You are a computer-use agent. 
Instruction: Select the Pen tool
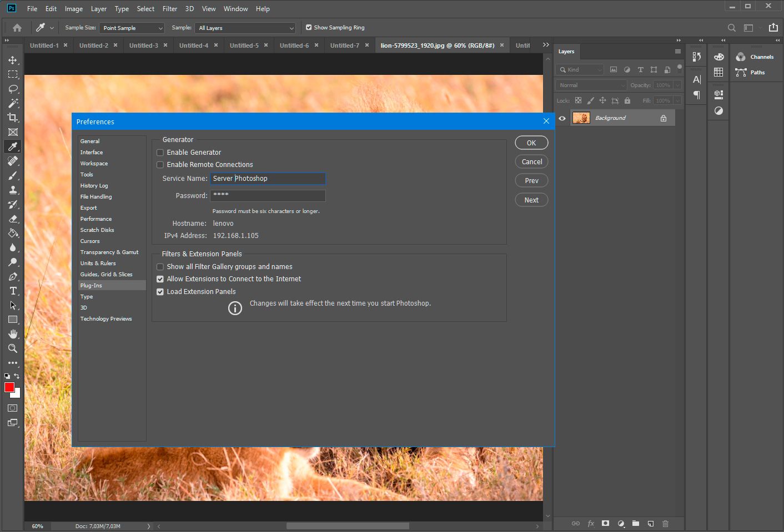pyautogui.click(x=13, y=276)
